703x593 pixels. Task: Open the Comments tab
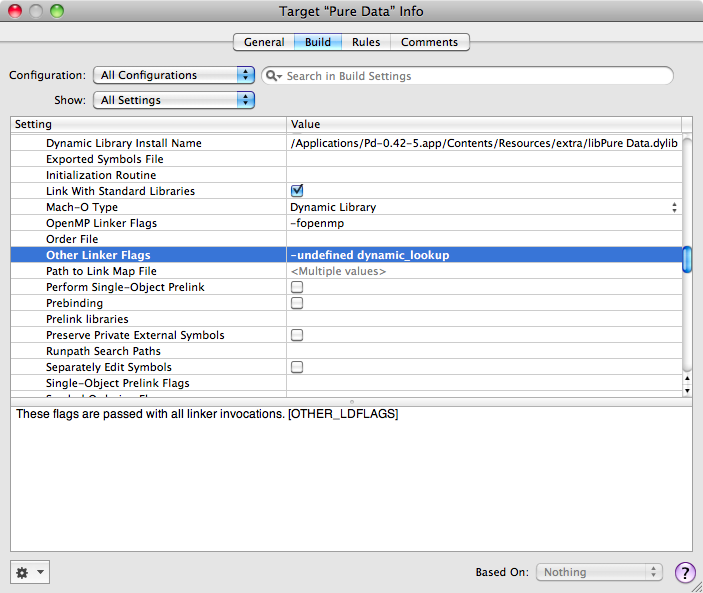(430, 42)
